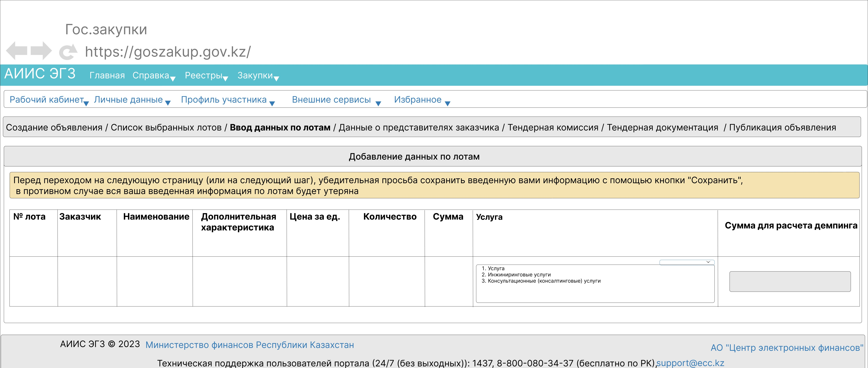Viewport: 868px width, 368px height.
Task: Expand the Избранное arrow
Action: click(x=447, y=104)
